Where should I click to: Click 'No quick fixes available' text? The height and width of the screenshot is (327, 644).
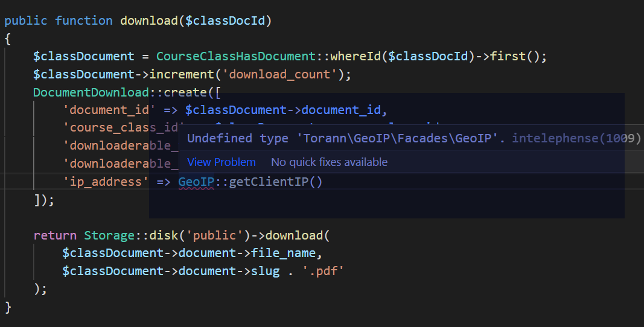click(329, 162)
